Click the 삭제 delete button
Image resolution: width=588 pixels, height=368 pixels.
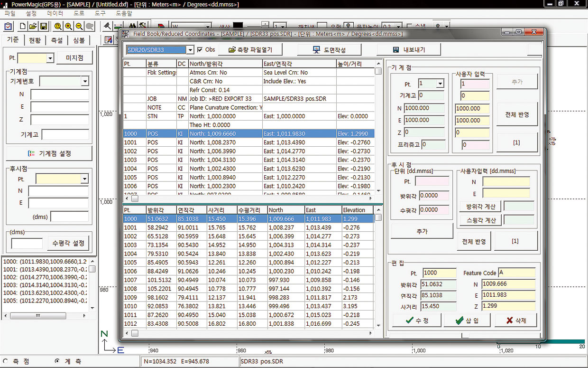pyautogui.click(x=516, y=321)
